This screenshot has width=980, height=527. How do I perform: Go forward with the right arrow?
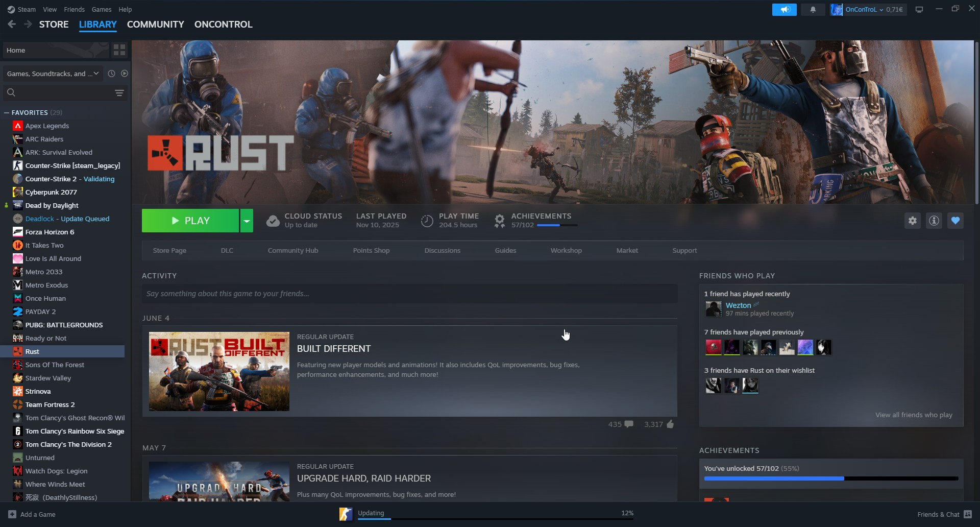pyautogui.click(x=28, y=24)
